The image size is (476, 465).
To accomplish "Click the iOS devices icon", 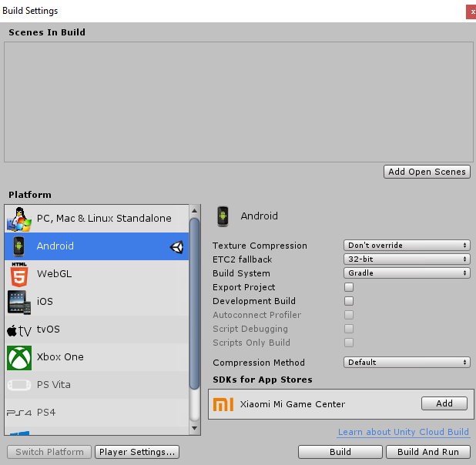I will [x=19, y=302].
